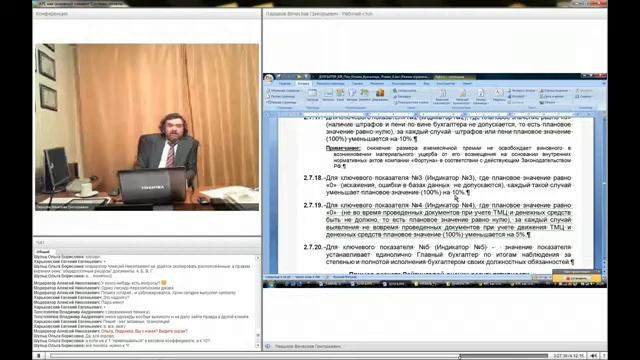Image resolution: width=640 pixels, height=360 pixels.
Task: Click the presenter webcam video
Action: 147,127
